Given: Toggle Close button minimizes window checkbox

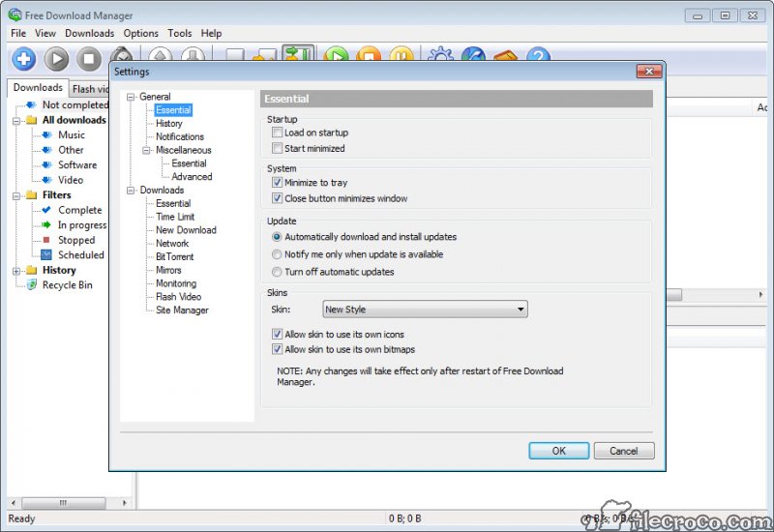Looking at the screenshot, I should pos(277,198).
